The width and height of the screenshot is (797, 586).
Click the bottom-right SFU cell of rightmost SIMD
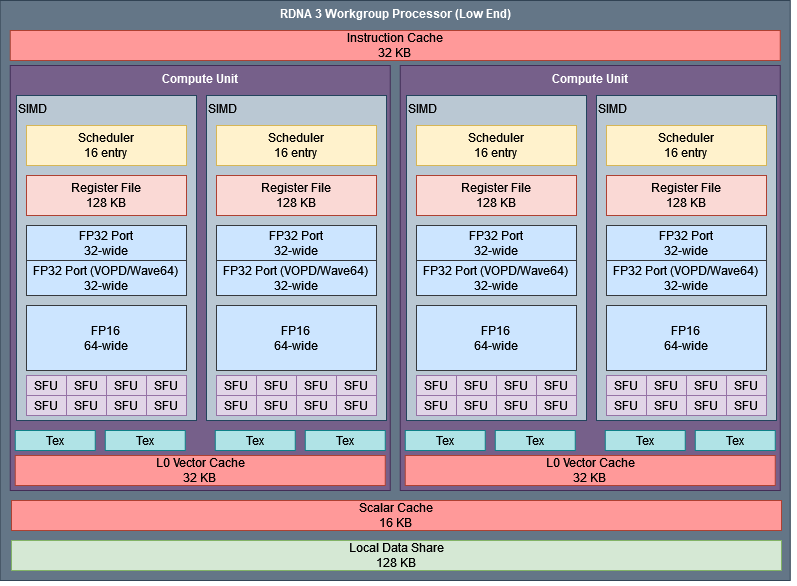pyautogui.click(x=746, y=406)
